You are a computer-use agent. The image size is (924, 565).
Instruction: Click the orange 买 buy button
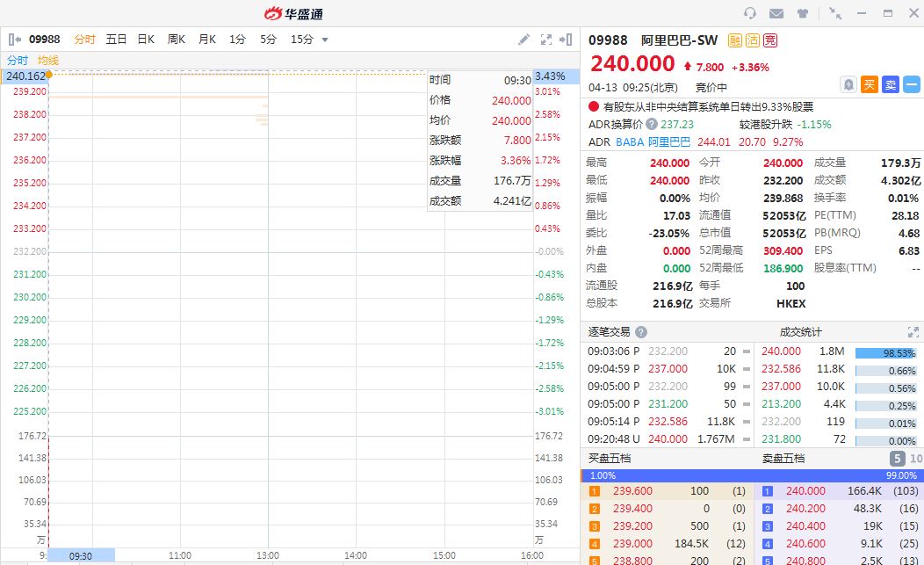[x=870, y=84]
